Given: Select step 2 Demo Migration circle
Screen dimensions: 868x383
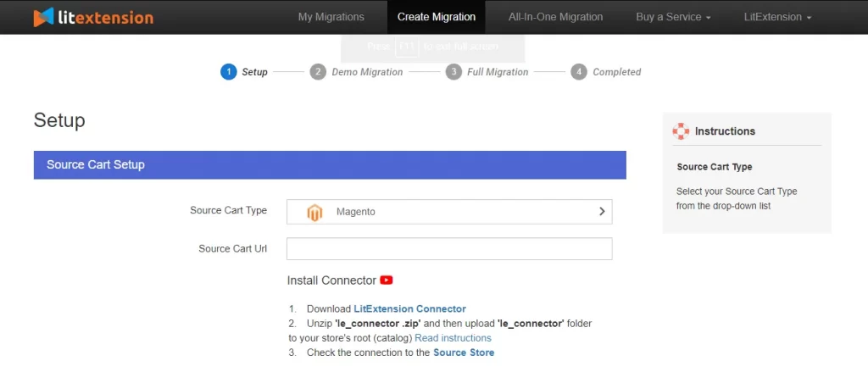Looking at the screenshot, I should [318, 72].
